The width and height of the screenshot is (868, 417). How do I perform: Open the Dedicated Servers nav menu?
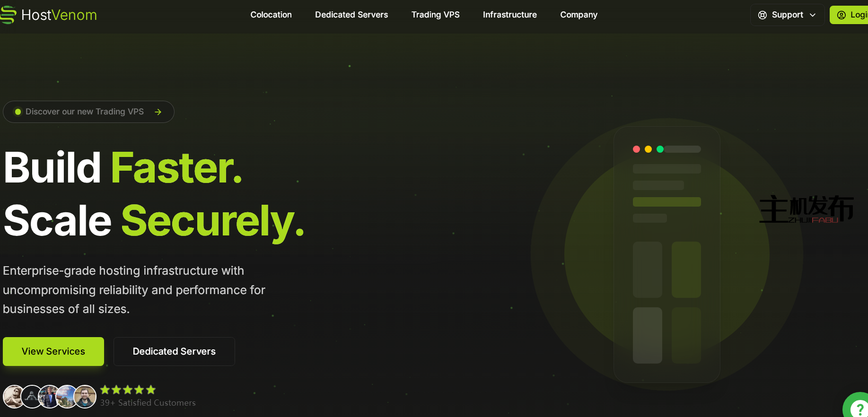pos(351,15)
